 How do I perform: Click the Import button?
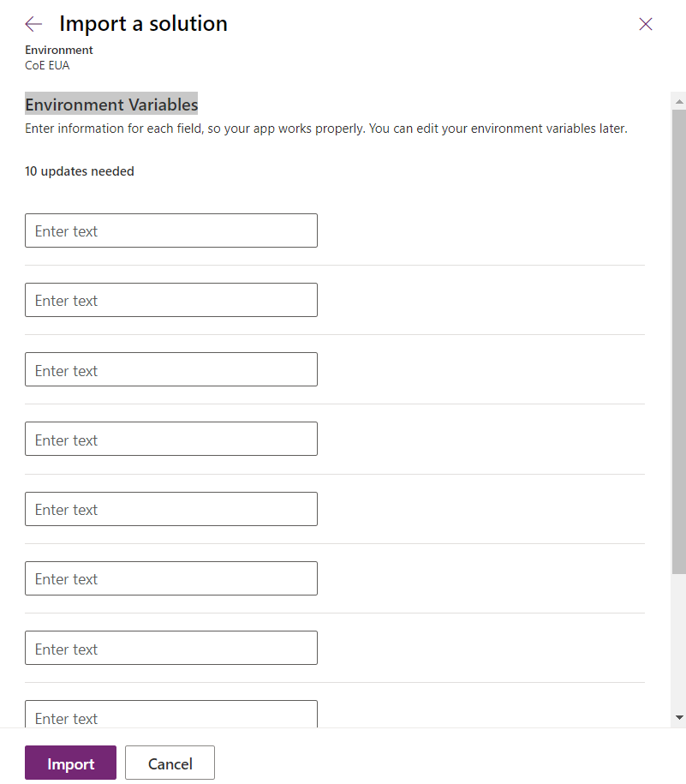pos(70,763)
